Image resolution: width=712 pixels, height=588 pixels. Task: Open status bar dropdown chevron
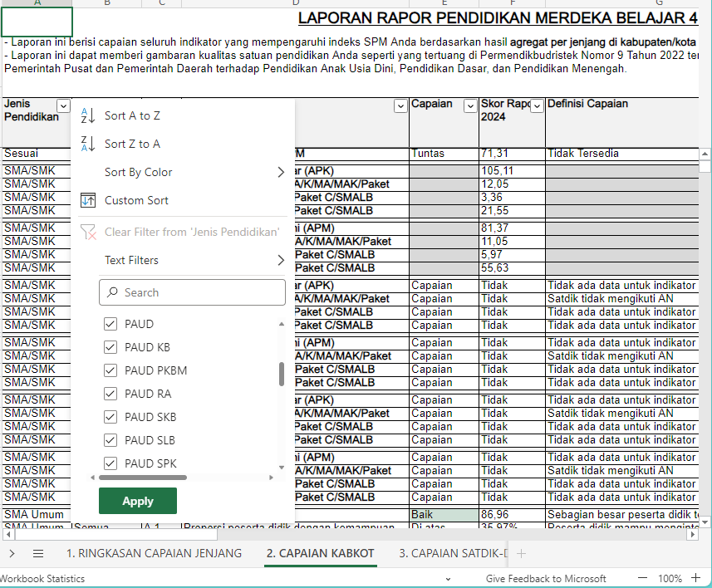coord(448,579)
